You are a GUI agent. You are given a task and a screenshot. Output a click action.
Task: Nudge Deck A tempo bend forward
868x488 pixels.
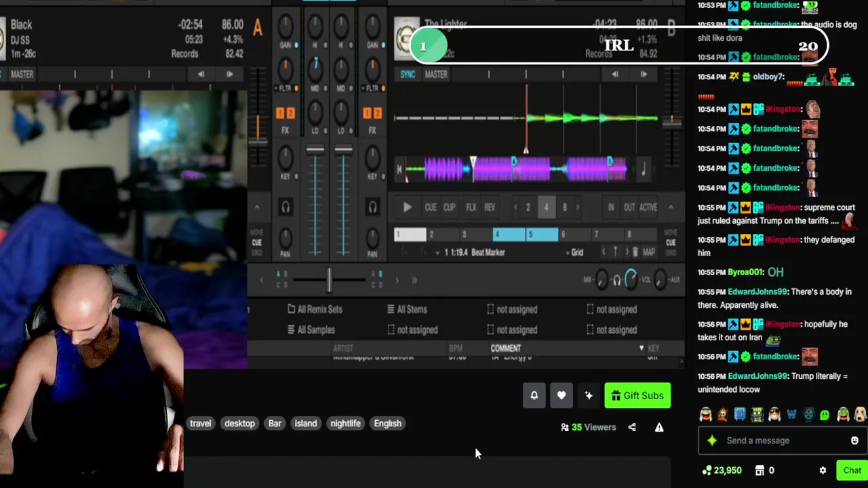(x=230, y=75)
